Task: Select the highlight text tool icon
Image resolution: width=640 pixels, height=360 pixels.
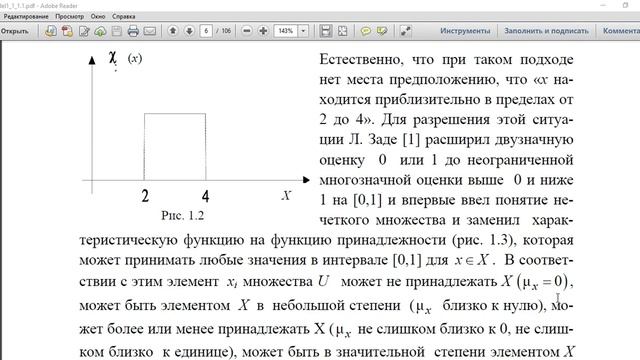Action: pos(382,31)
